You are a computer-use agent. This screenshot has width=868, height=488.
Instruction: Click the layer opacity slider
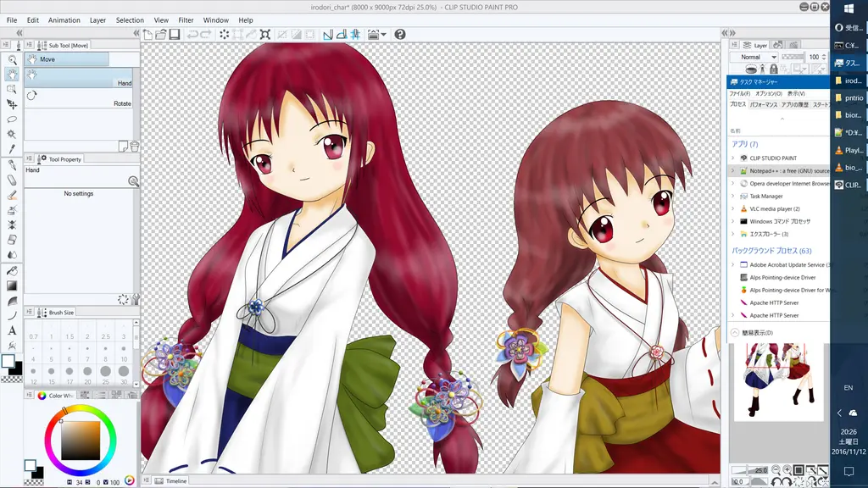(x=793, y=57)
